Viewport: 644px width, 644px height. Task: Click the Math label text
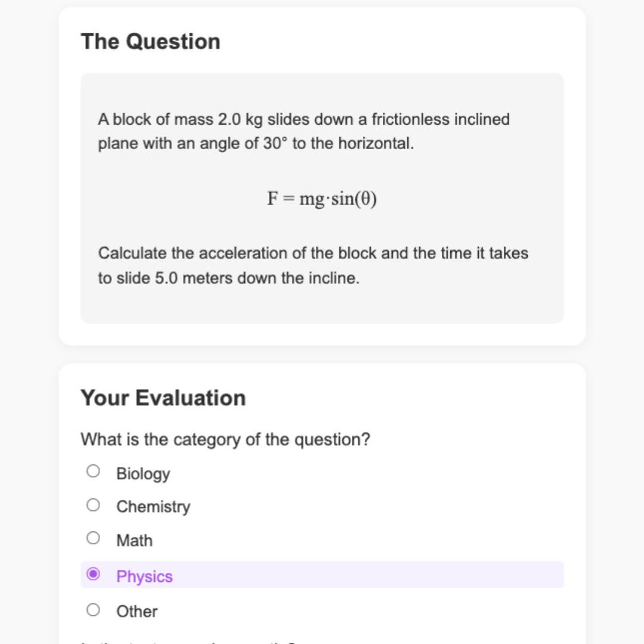[134, 540]
